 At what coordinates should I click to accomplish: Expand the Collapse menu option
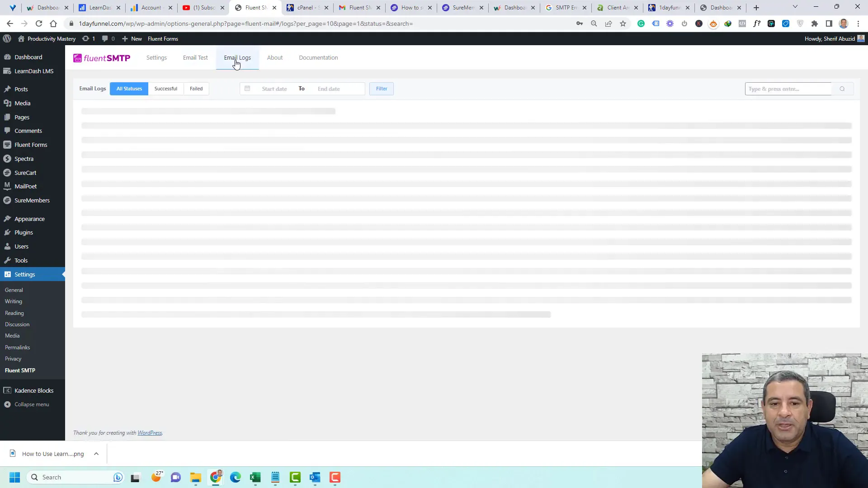pos(32,404)
